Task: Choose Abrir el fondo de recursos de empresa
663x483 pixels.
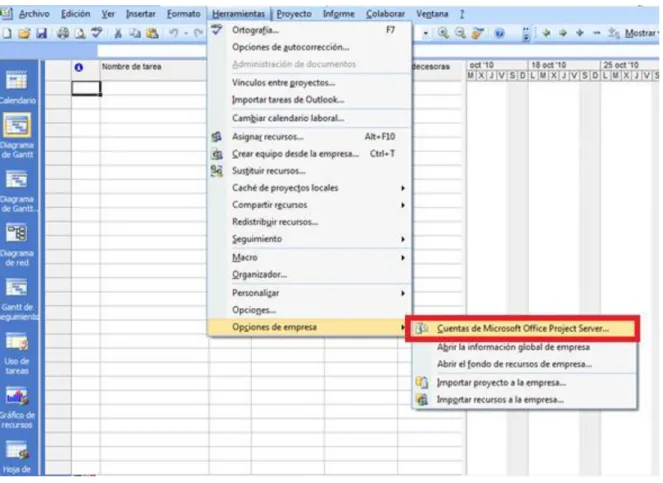Action: [524, 364]
